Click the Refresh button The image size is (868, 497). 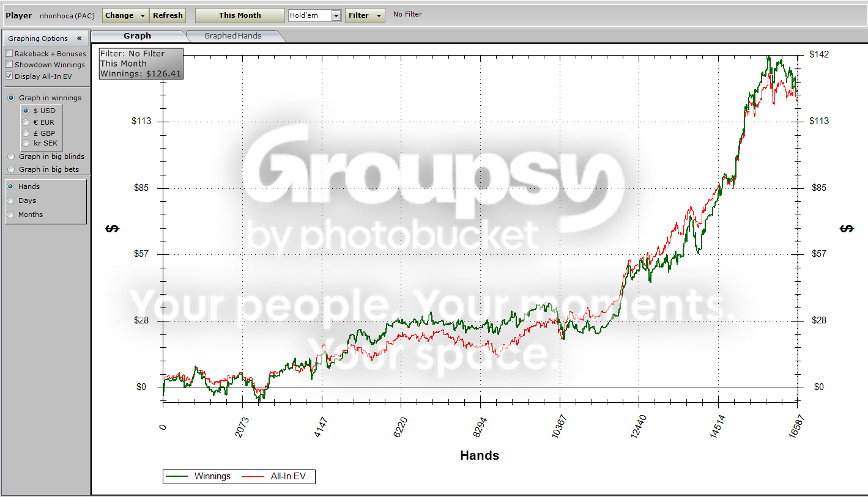[168, 15]
